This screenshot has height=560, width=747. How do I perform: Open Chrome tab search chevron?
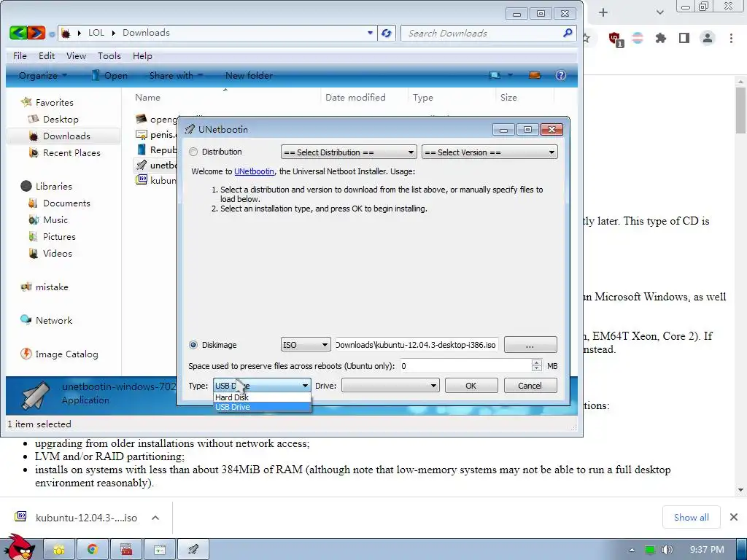tap(659, 12)
